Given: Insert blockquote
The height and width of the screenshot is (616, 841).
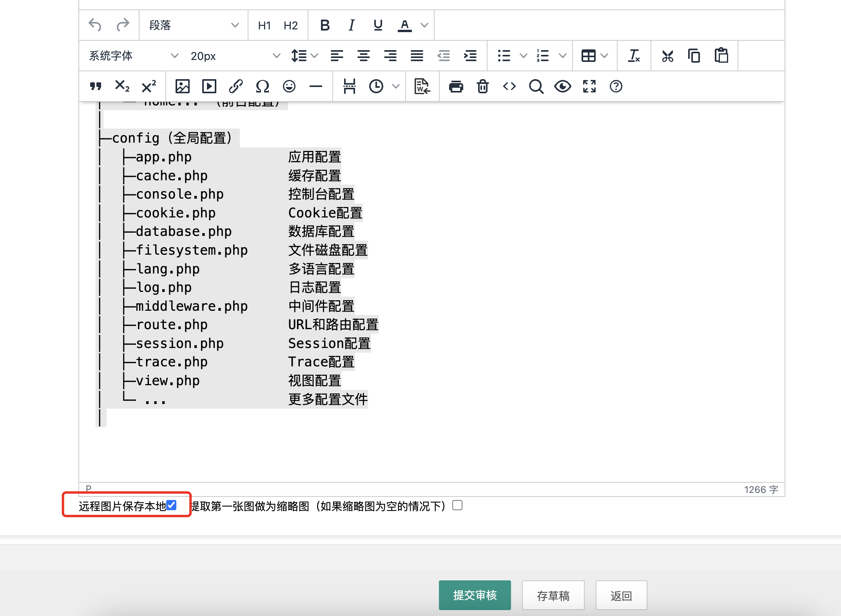Looking at the screenshot, I should pyautogui.click(x=95, y=86).
